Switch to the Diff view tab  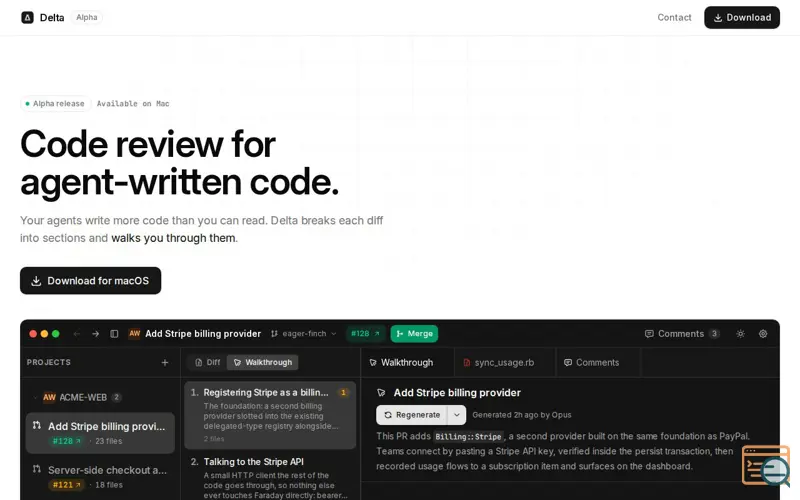point(207,362)
